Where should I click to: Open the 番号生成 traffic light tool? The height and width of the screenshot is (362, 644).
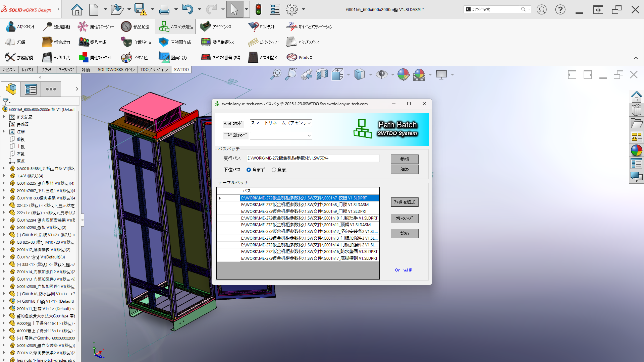click(84, 42)
